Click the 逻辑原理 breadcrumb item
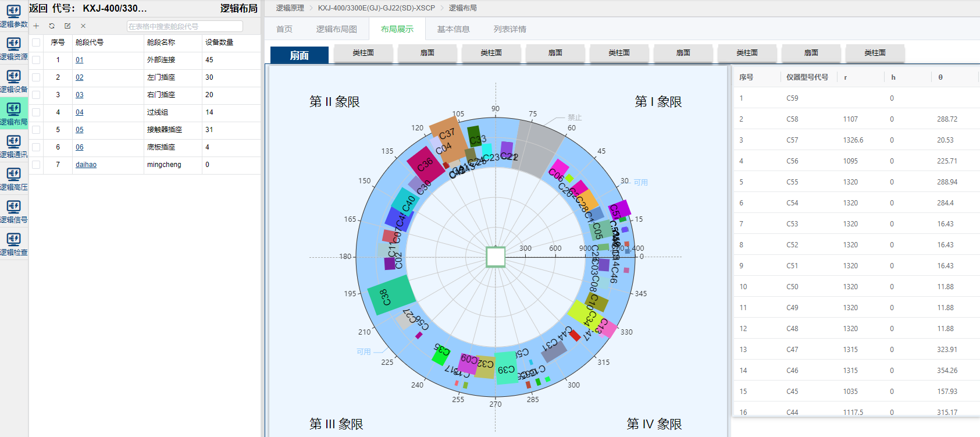The width and height of the screenshot is (980, 437). coord(290,8)
